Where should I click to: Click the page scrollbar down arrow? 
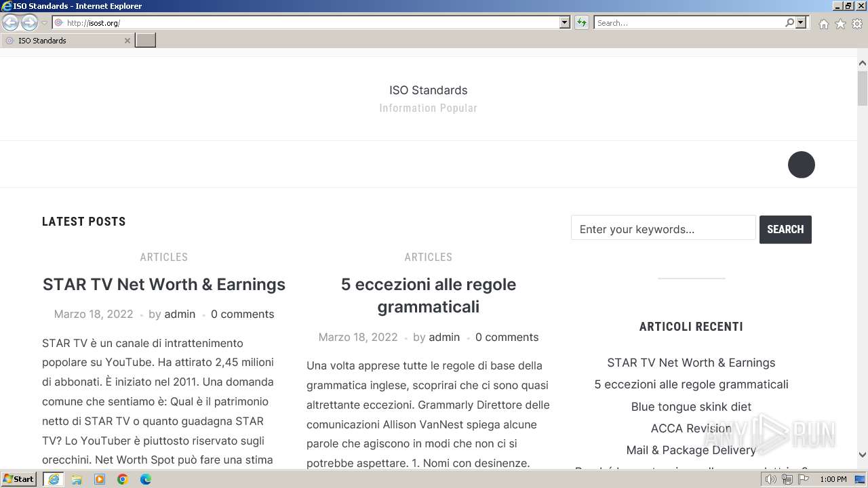[x=863, y=455]
